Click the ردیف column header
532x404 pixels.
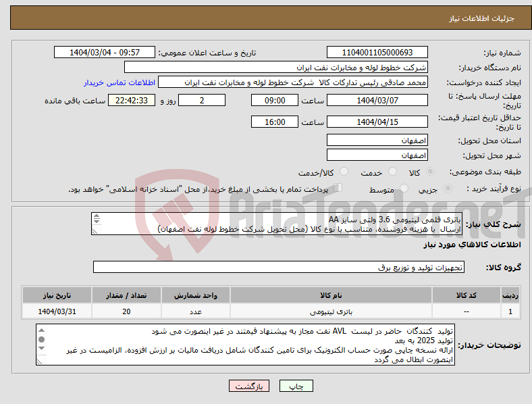(510, 295)
